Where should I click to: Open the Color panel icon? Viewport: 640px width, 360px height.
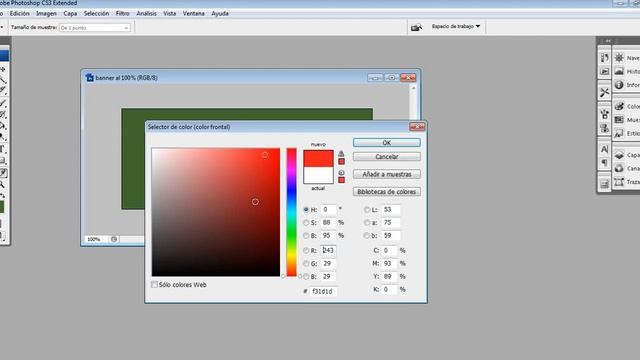click(619, 107)
